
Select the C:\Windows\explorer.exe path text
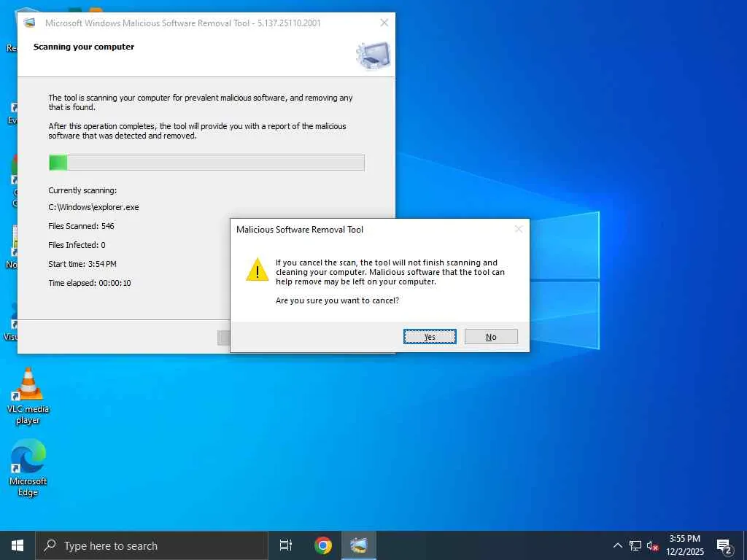pos(94,207)
